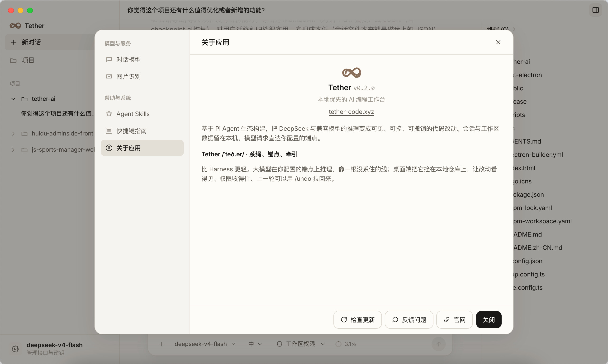Click the Tether infinity logo in sidebar

(15, 26)
